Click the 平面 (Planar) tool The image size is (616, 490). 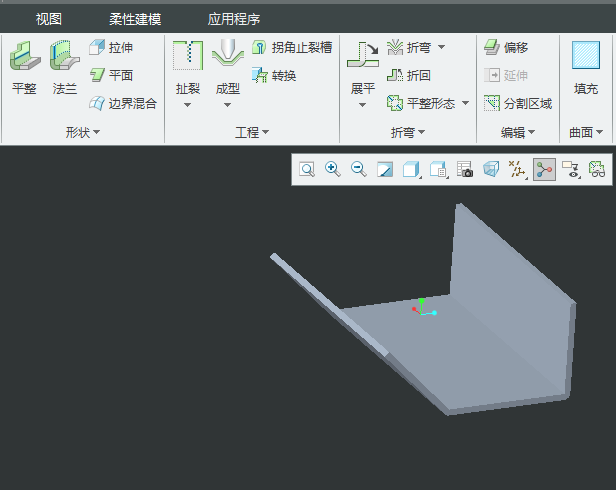click(x=111, y=75)
